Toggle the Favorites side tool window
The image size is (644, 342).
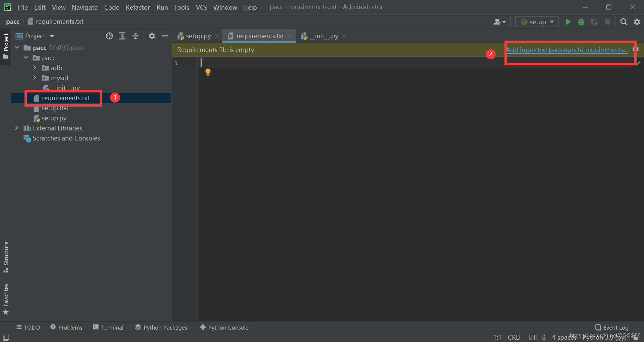[6, 299]
